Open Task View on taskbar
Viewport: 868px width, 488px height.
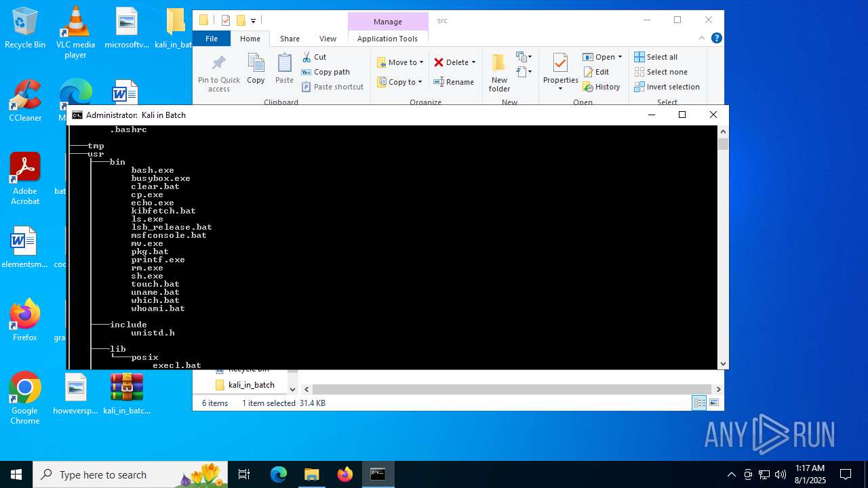point(244,474)
